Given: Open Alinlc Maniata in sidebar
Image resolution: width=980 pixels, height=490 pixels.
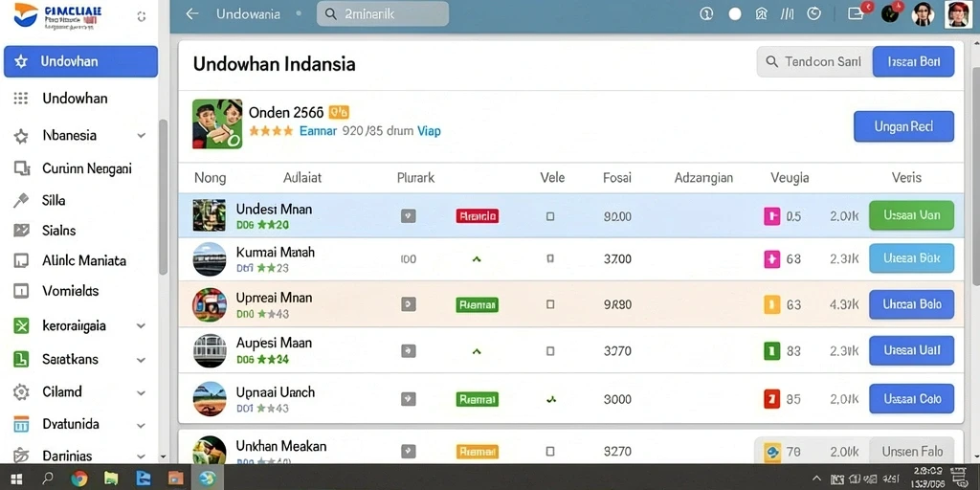Looking at the screenshot, I should (x=84, y=260).
